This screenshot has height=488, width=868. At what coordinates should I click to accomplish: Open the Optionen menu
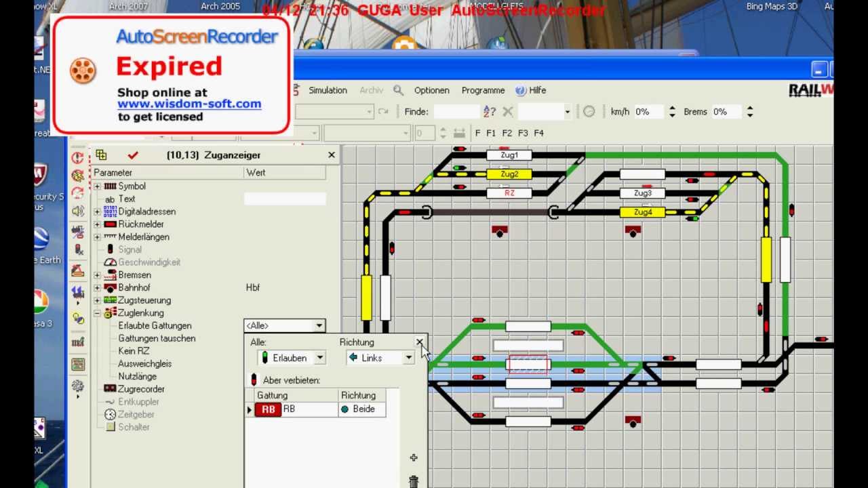click(432, 90)
